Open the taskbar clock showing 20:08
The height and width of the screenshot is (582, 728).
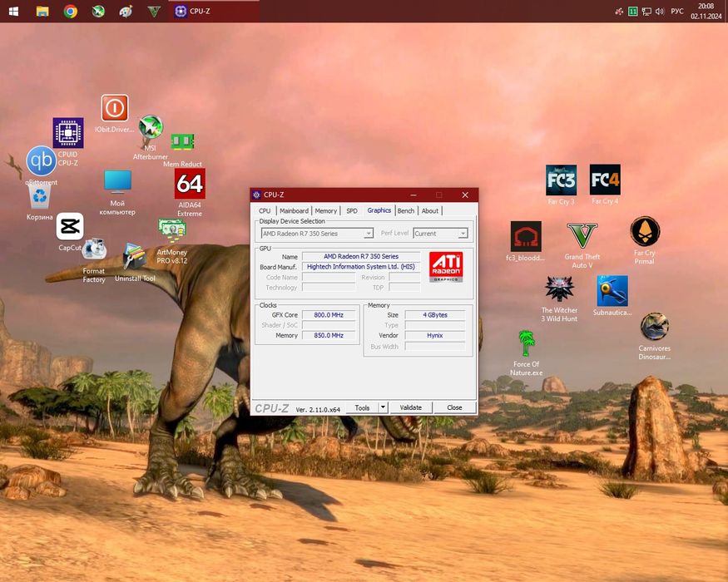706,11
